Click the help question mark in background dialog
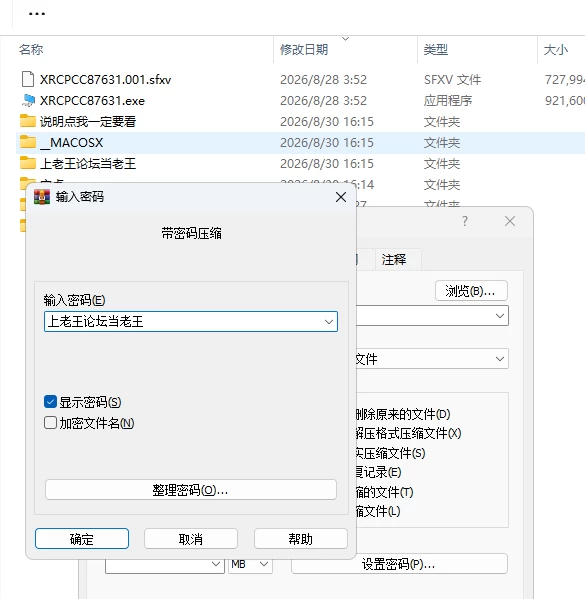Image resolution: width=585 pixels, height=599 pixels. coord(465,221)
